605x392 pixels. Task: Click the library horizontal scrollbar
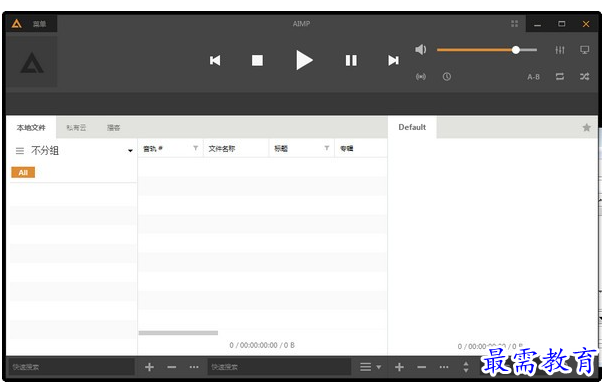pos(178,333)
